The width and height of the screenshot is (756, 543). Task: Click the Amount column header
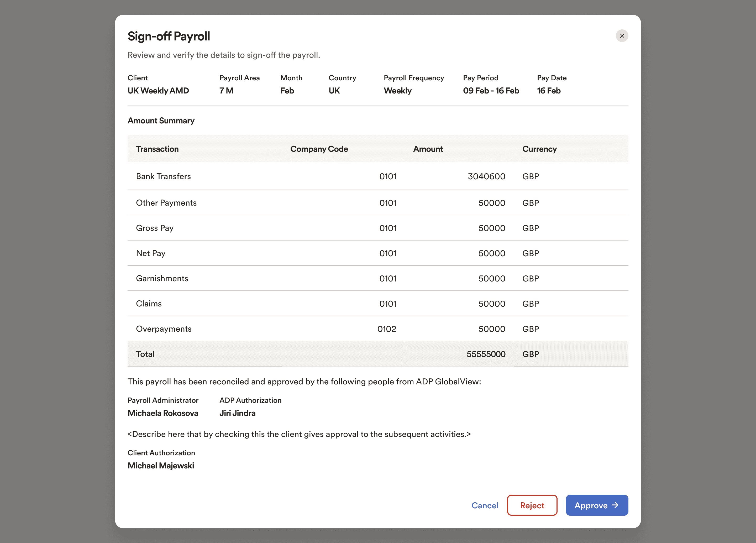(x=428, y=149)
